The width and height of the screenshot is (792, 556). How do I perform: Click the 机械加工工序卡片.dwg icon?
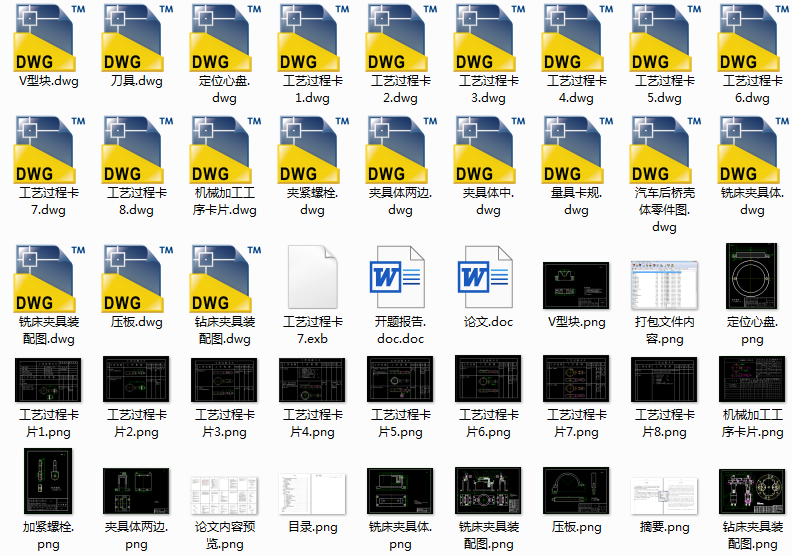pos(224,150)
